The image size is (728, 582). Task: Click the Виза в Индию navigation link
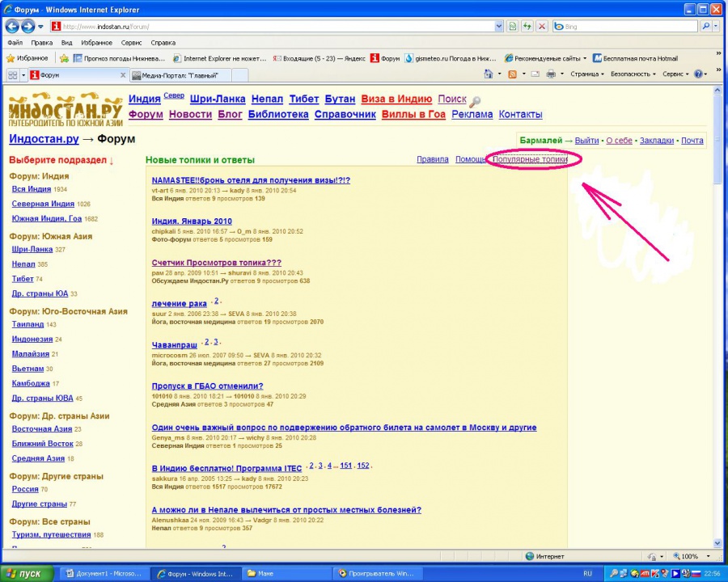point(396,99)
